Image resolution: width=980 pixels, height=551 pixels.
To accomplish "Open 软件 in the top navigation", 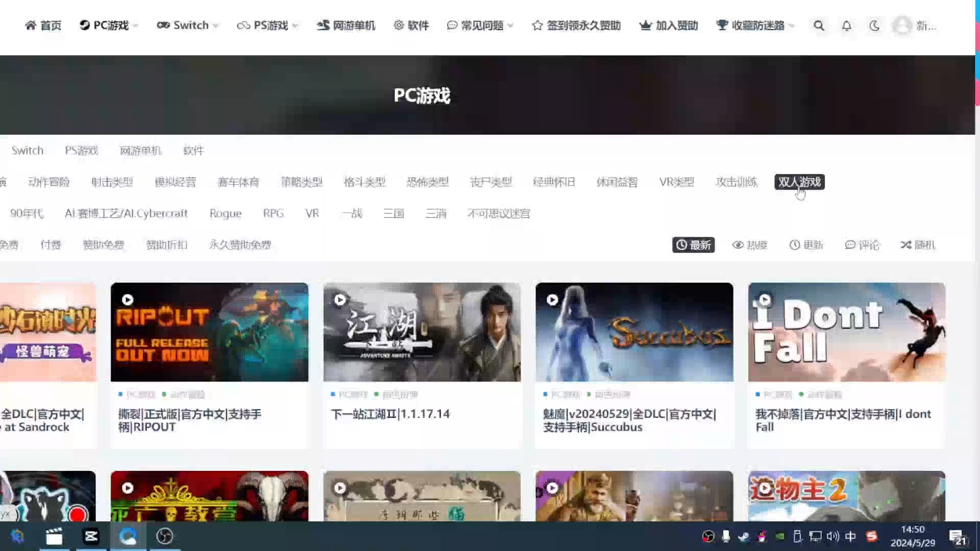I will click(411, 26).
